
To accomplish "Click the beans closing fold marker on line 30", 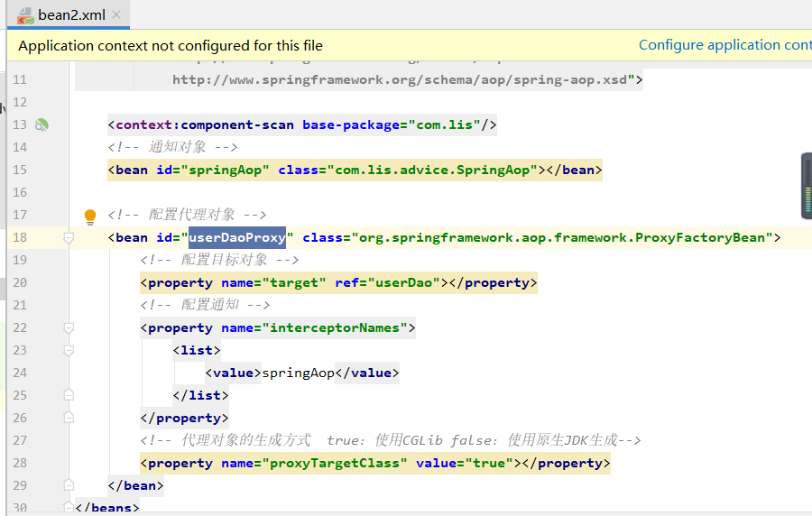I will (x=69, y=507).
